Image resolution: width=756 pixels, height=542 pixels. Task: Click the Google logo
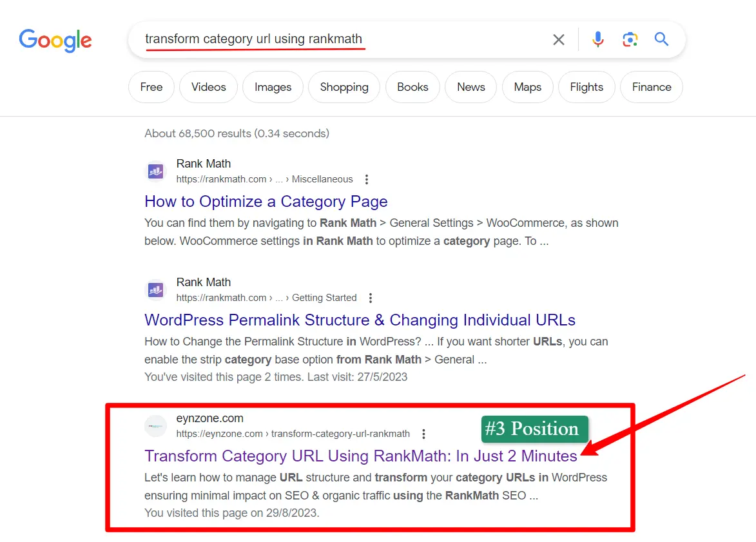tap(55, 41)
